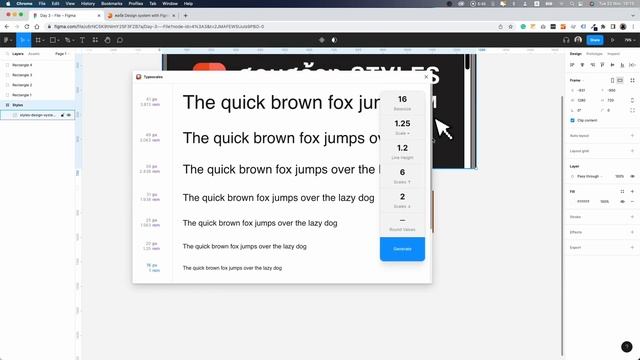
Task: Open the Frame type dropdown
Action: [577, 80]
